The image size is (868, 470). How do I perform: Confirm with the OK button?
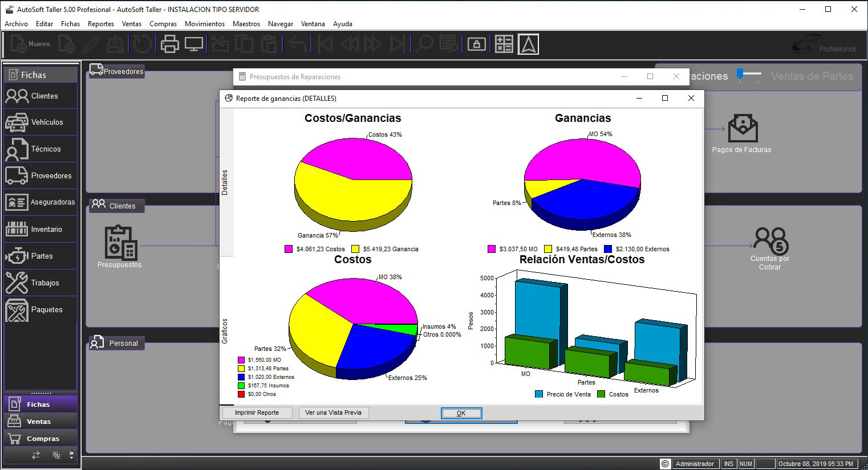[461, 413]
